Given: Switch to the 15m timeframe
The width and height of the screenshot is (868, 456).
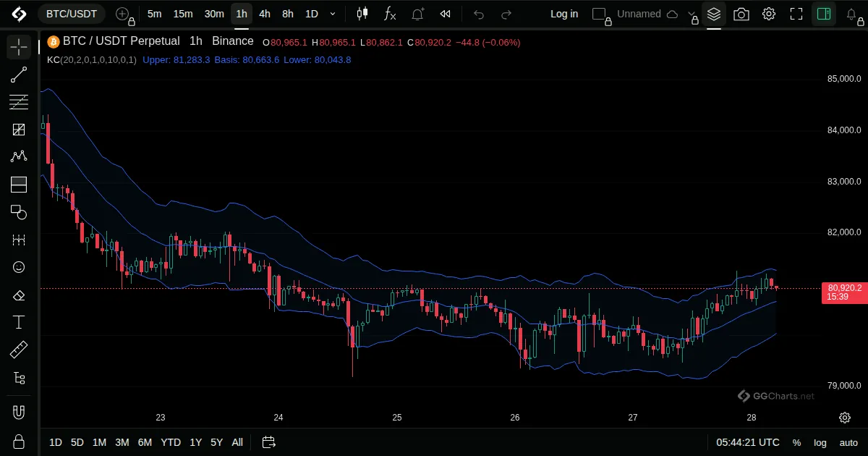Looking at the screenshot, I should pyautogui.click(x=183, y=14).
